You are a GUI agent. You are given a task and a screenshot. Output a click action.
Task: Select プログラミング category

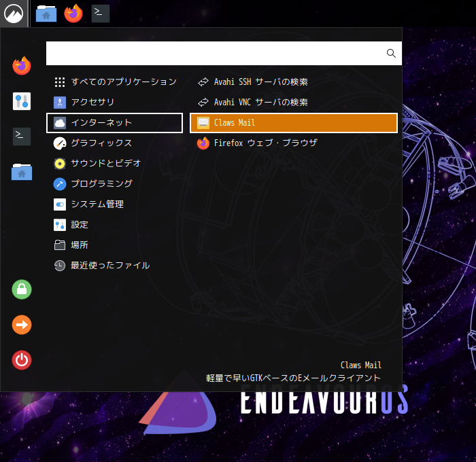[x=114, y=184]
